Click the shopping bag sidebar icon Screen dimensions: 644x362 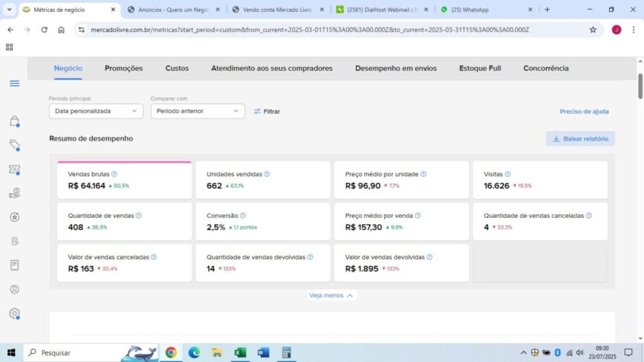pos(14,121)
